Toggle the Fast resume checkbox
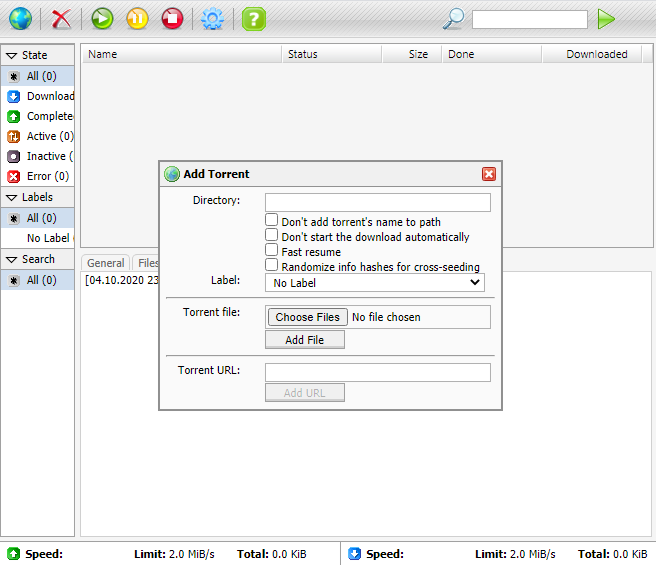The height and width of the screenshot is (565, 656). [x=271, y=251]
